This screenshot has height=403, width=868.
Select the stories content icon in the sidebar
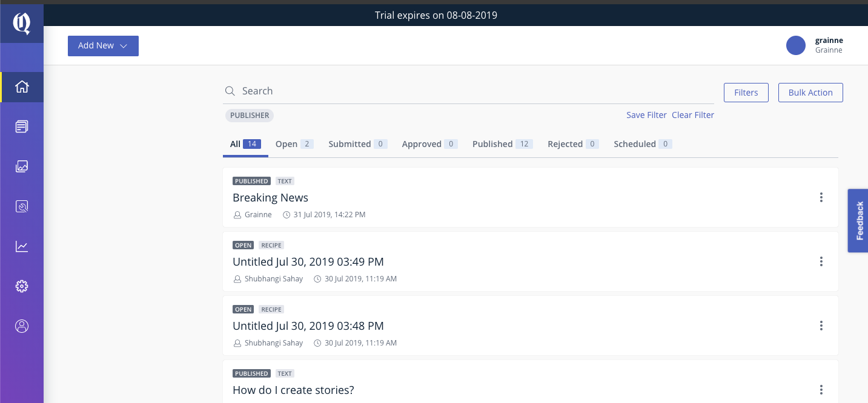(22, 126)
